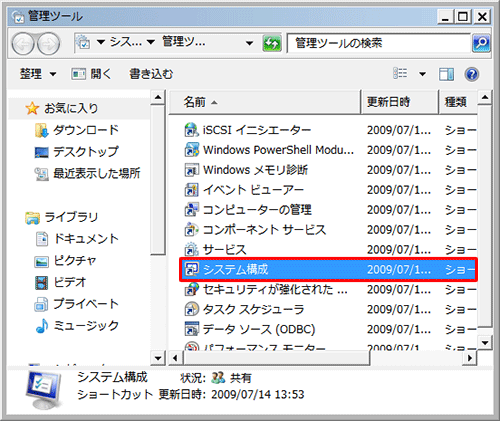
Task: Sort by 名前 column header
Action: [x=265, y=102]
